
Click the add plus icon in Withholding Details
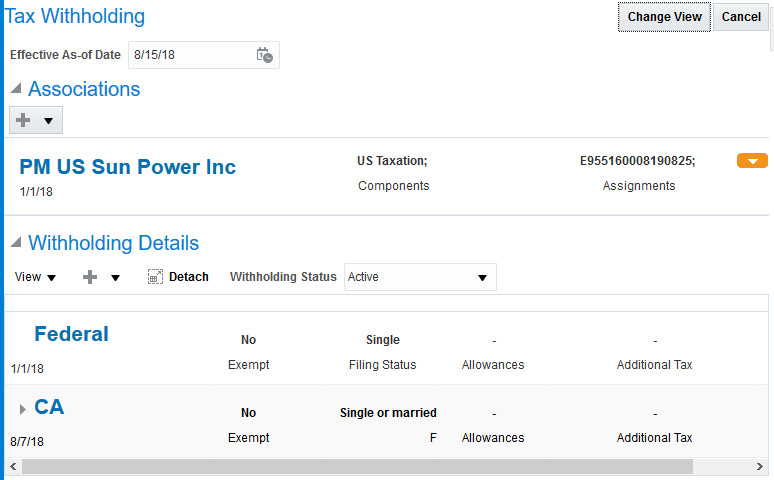click(x=90, y=277)
